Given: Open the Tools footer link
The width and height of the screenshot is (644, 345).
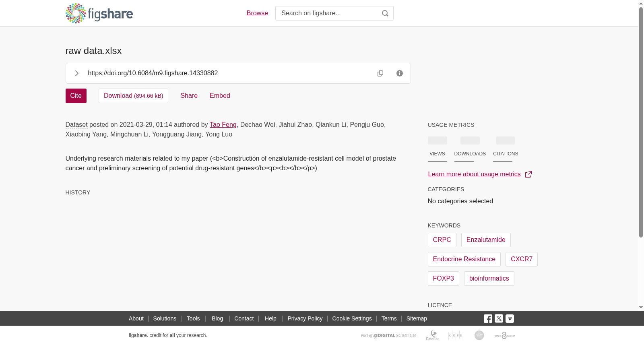Looking at the screenshot, I should (193, 318).
